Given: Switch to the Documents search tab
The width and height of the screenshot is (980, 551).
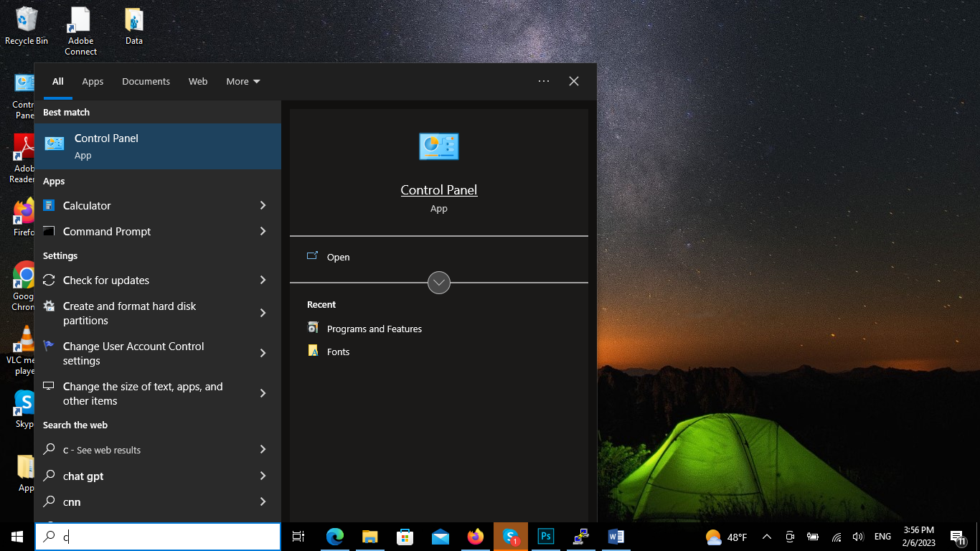Looking at the screenshot, I should click(x=146, y=81).
